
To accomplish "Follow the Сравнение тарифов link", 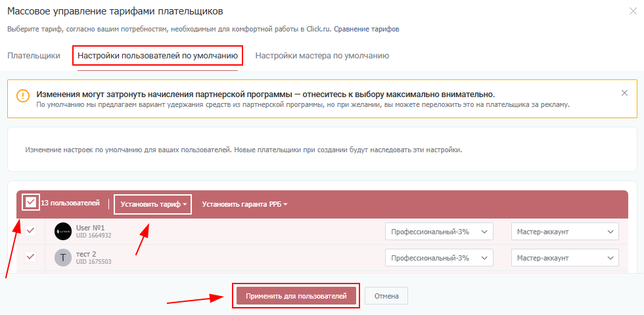I will 366,29.
